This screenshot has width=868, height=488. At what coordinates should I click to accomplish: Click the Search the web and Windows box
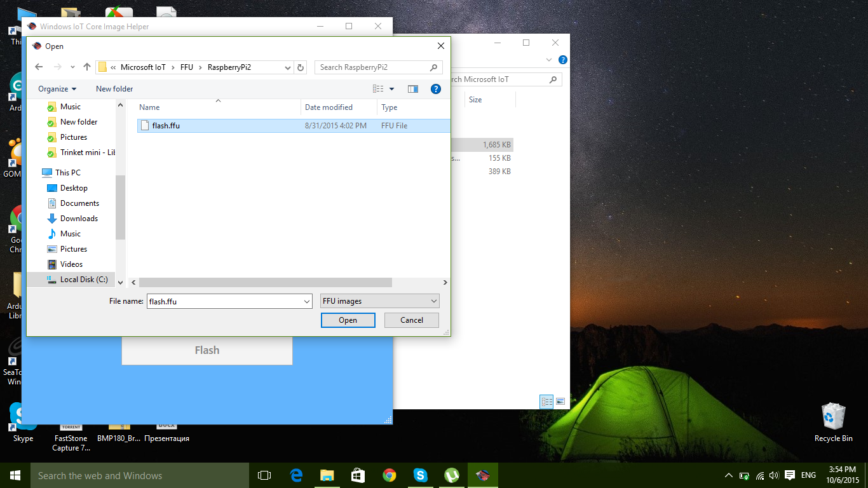pyautogui.click(x=140, y=475)
